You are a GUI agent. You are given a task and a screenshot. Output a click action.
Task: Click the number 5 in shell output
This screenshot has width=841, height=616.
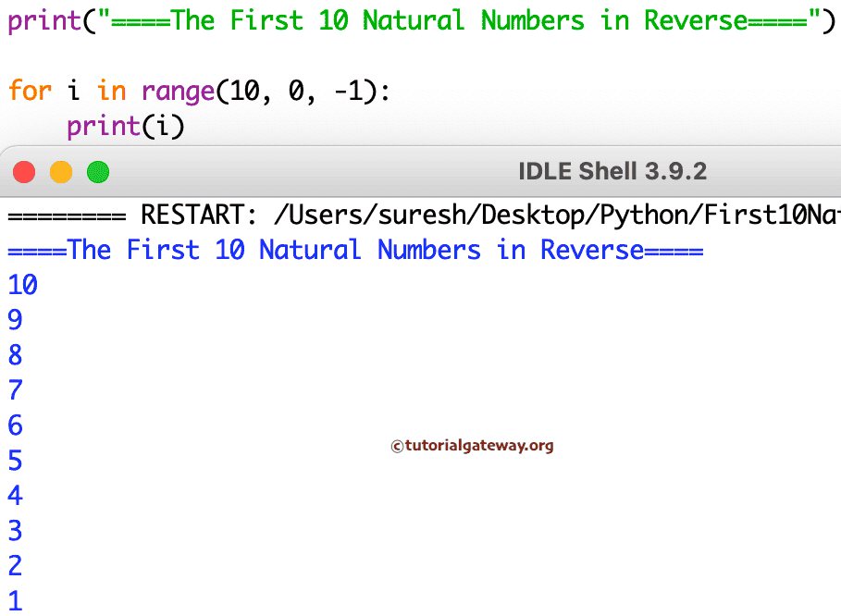15,461
